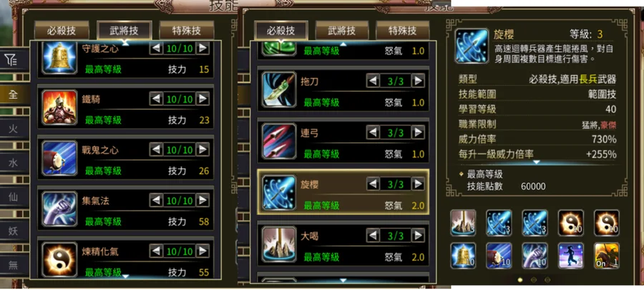644x290 pixels.
Task: Select the 鐵騎 armored rider skill icon
Action: [59, 107]
